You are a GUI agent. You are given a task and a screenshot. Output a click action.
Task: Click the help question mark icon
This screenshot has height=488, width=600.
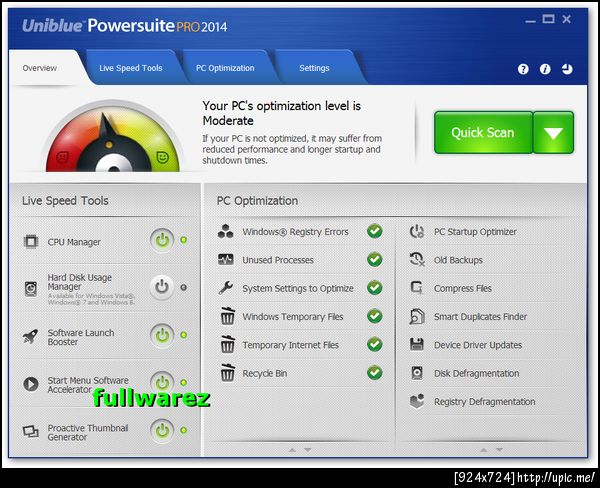tap(523, 69)
